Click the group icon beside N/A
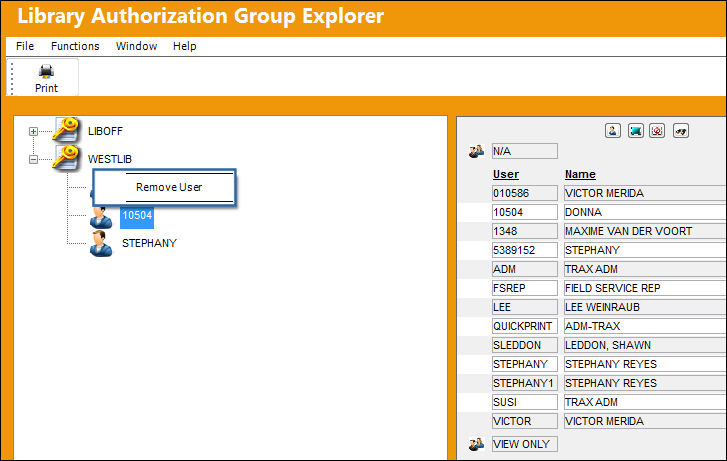This screenshot has width=727, height=461. 476,151
